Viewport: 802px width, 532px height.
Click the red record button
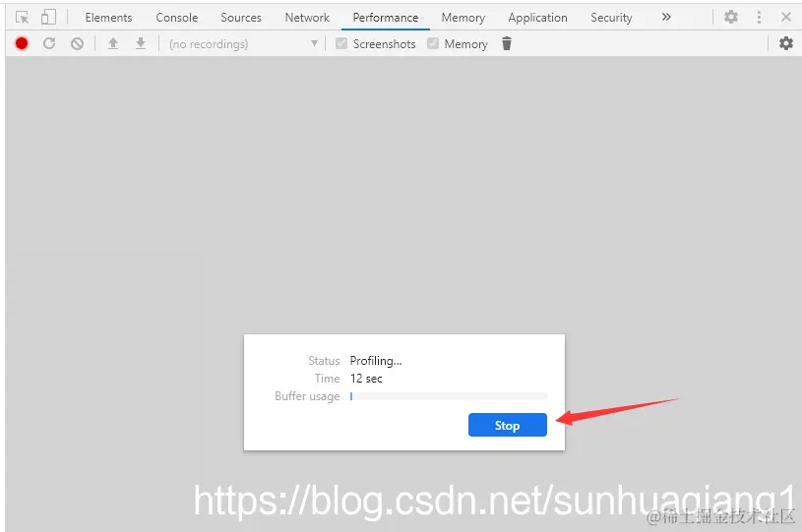(x=22, y=43)
